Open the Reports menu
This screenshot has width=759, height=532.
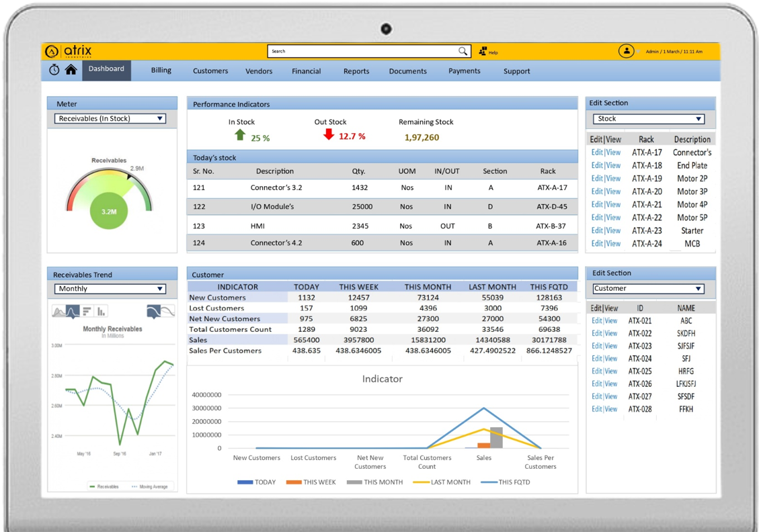pyautogui.click(x=356, y=71)
